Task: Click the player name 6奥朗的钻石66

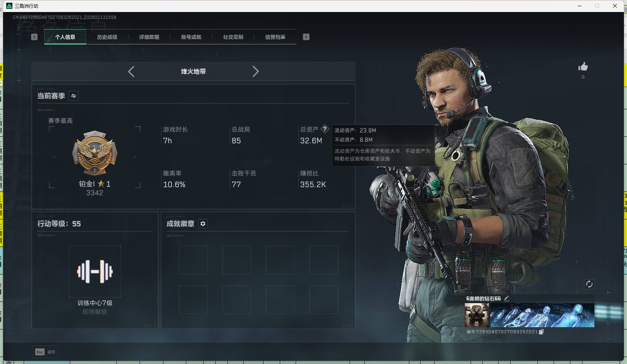Action: tap(483, 298)
